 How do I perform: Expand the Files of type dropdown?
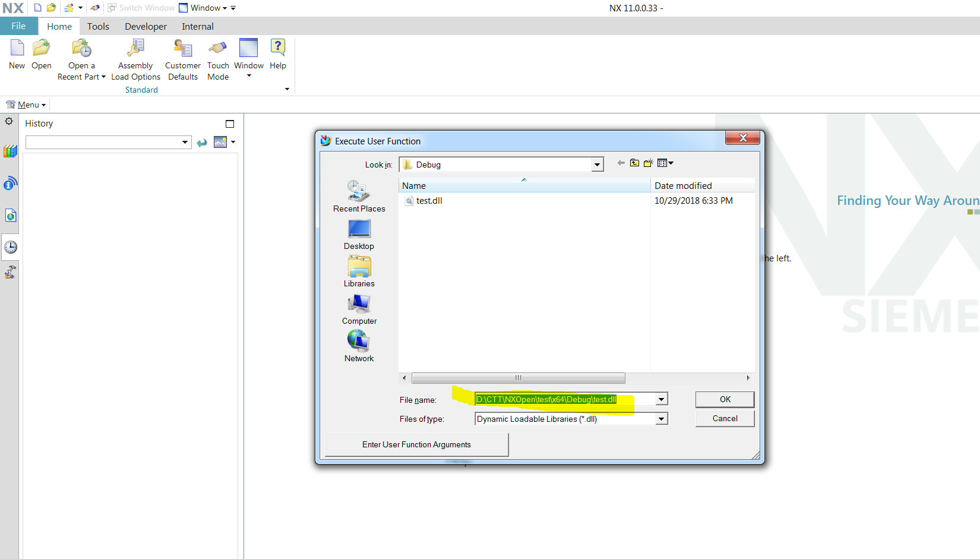coord(661,419)
